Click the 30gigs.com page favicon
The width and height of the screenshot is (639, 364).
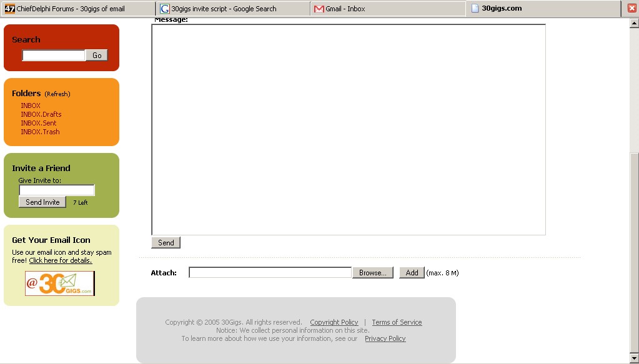475,9
